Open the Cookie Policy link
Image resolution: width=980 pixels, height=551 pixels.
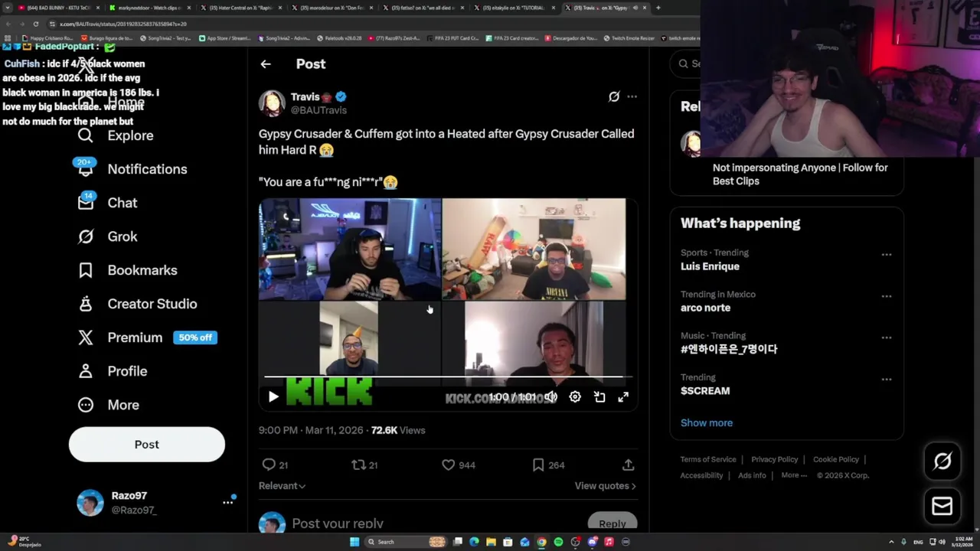pyautogui.click(x=836, y=459)
